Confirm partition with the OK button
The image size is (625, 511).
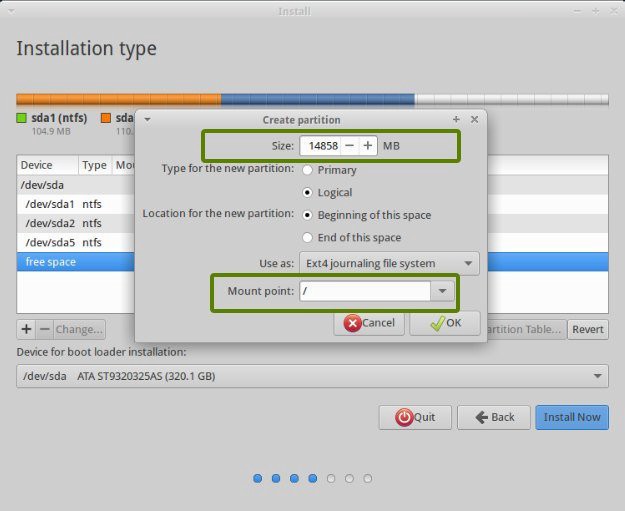(444, 323)
